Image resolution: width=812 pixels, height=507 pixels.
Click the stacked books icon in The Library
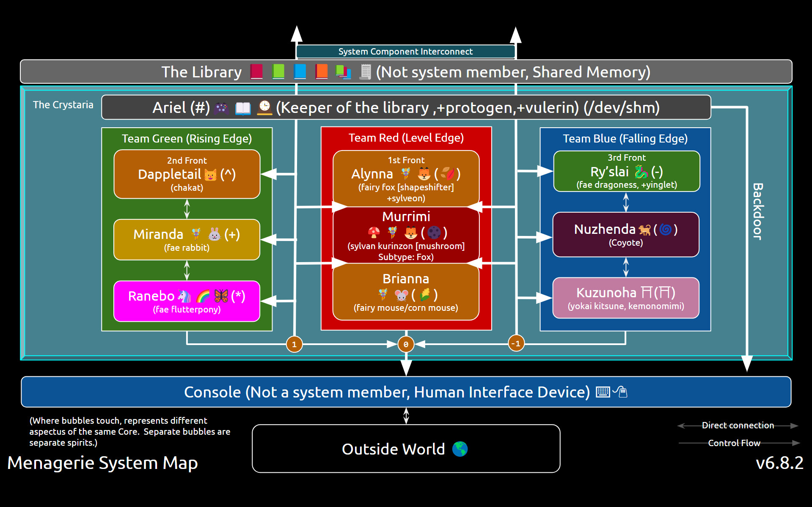click(x=343, y=72)
